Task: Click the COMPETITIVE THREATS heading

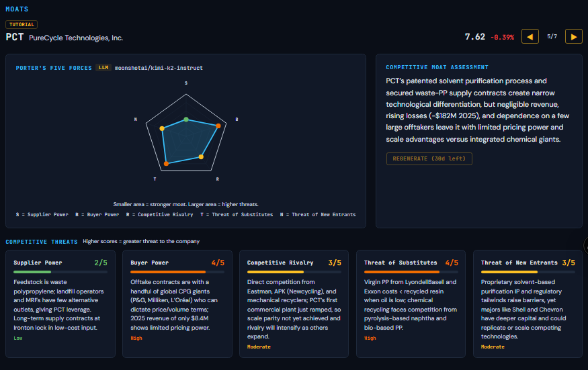Action: click(42, 242)
